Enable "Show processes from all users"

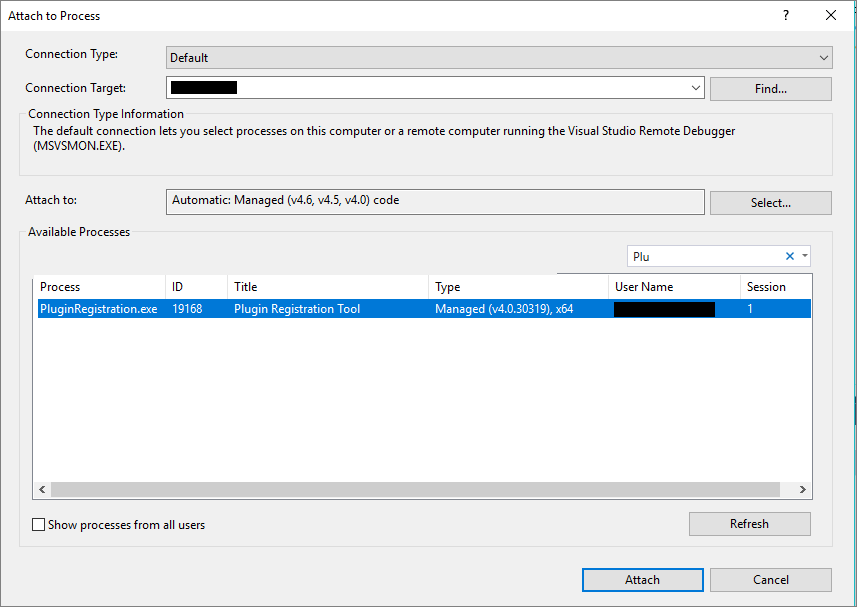[x=37, y=524]
